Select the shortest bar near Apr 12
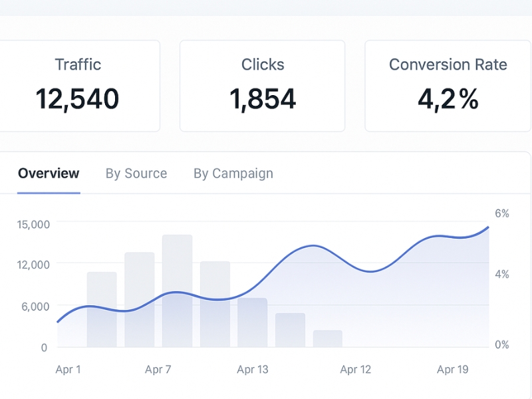Image resolution: width=532 pixels, height=399 pixels. [329, 339]
